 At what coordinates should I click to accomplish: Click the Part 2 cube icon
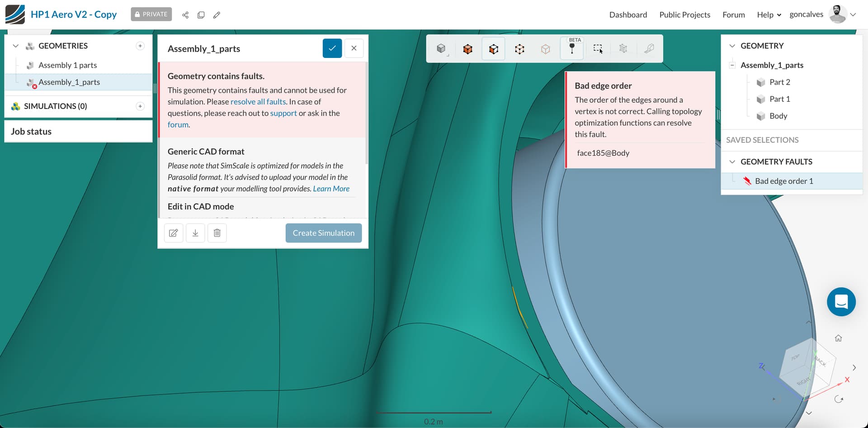click(x=761, y=82)
